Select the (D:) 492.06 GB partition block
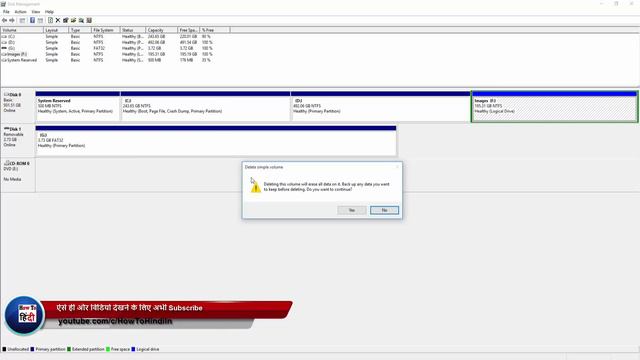 (x=380, y=106)
